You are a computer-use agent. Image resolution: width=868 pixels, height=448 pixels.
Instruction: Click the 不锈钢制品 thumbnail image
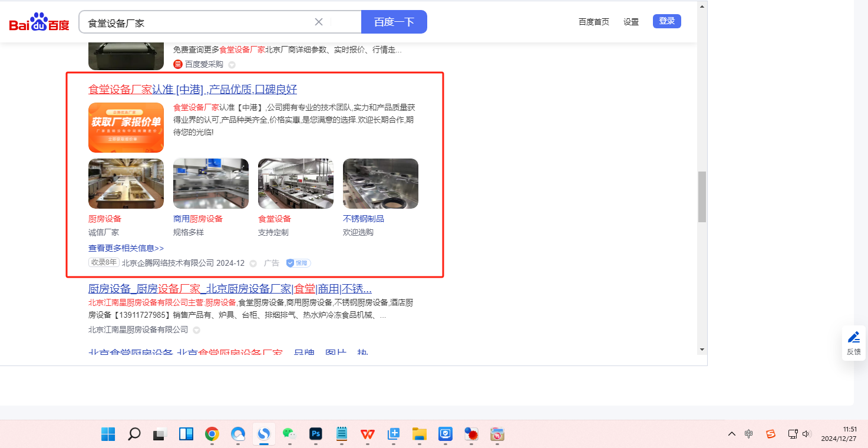pos(381,183)
